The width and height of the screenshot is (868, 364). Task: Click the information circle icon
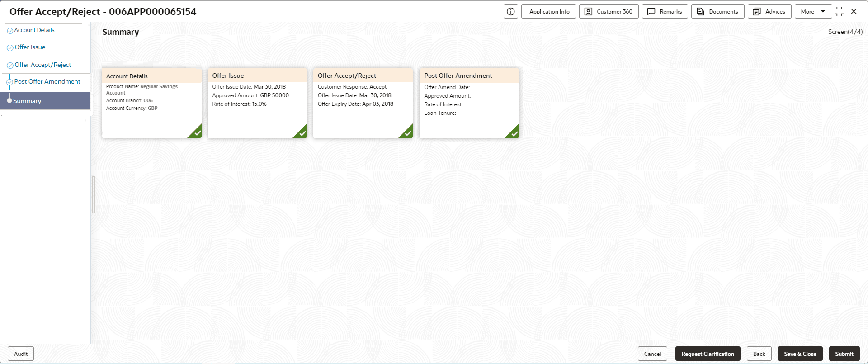511,12
